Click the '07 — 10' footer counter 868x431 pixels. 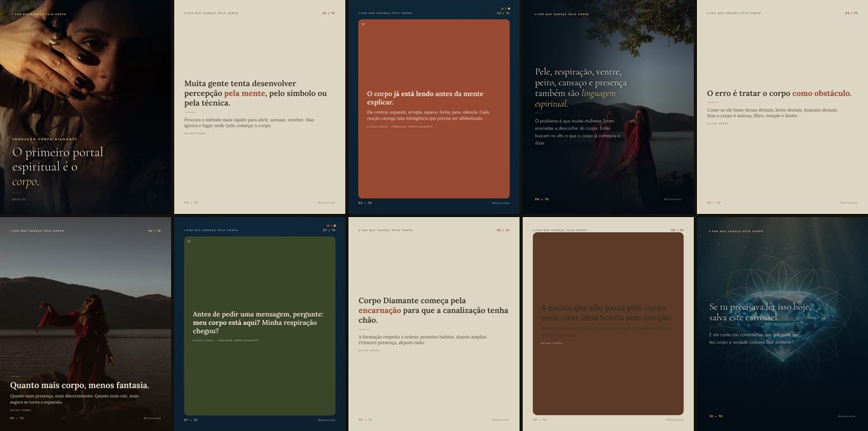(x=191, y=420)
